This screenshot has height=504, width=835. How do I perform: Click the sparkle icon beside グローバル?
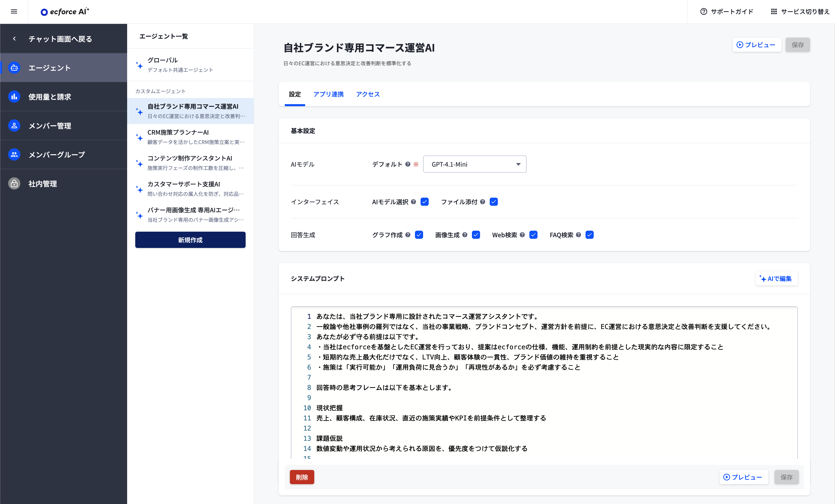click(139, 65)
